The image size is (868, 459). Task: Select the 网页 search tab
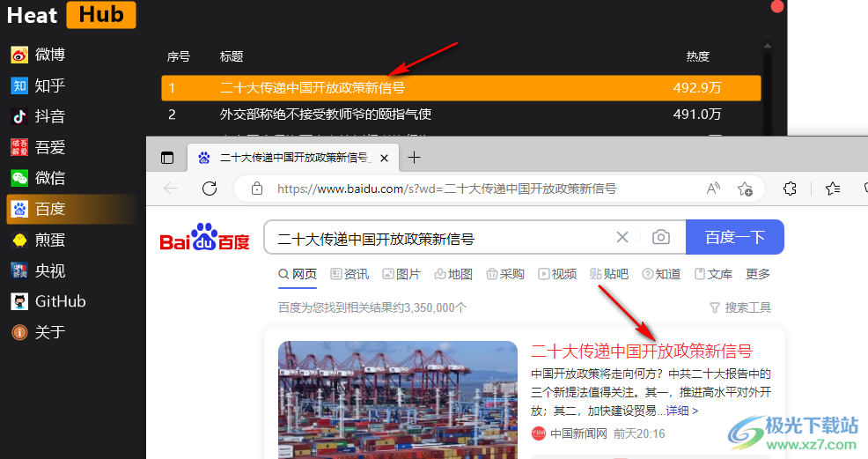(x=298, y=275)
